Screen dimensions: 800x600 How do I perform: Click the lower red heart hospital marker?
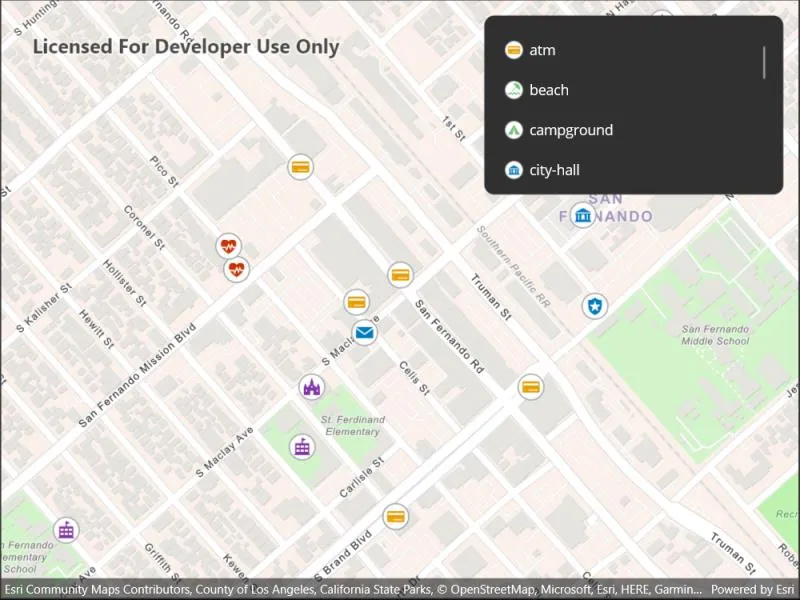[x=236, y=269]
